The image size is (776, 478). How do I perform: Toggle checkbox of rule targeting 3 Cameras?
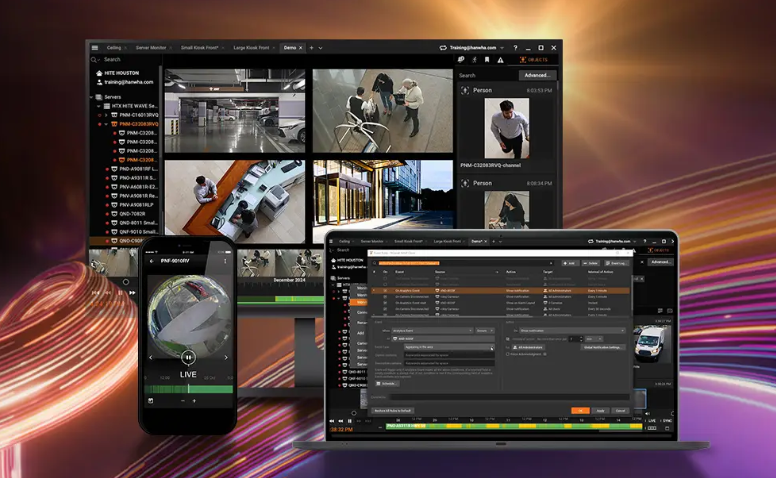[x=386, y=303]
